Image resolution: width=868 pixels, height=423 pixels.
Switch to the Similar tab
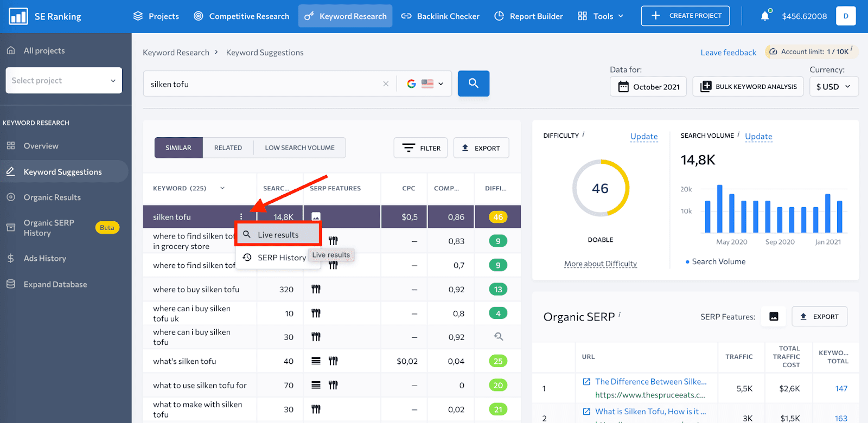pyautogui.click(x=178, y=148)
